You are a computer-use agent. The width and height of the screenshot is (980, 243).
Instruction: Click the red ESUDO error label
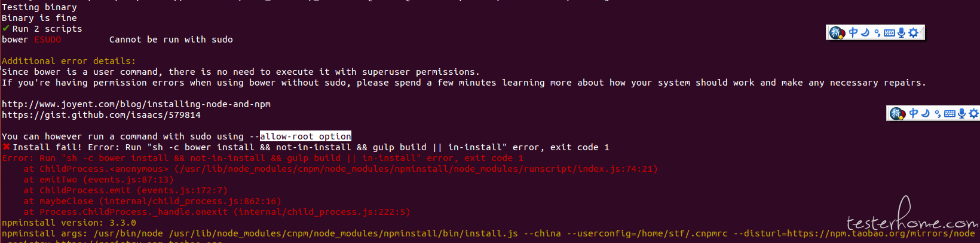click(48, 40)
